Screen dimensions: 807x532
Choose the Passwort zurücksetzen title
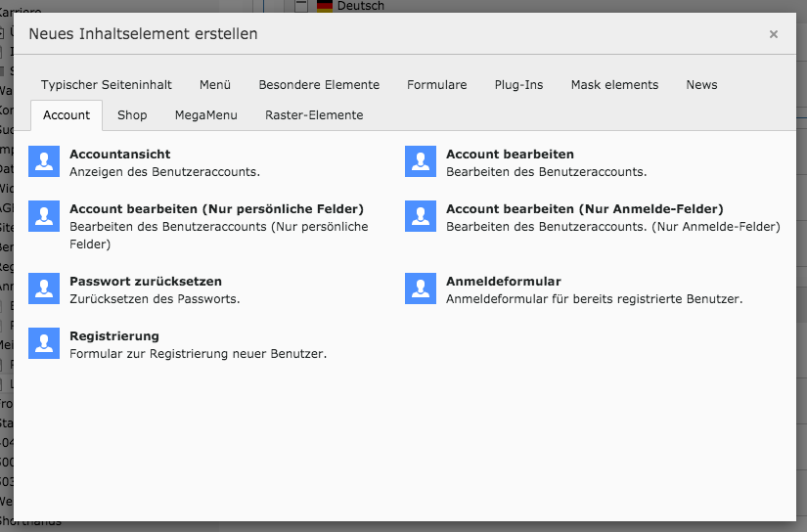[x=146, y=282]
